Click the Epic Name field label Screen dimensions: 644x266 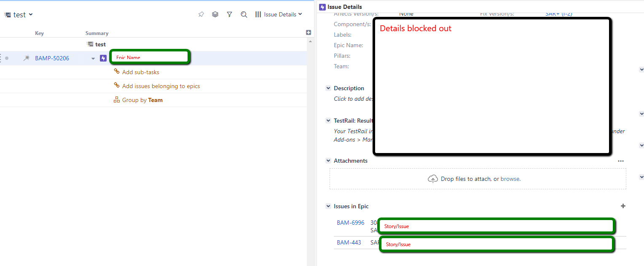(x=349, y=45)
